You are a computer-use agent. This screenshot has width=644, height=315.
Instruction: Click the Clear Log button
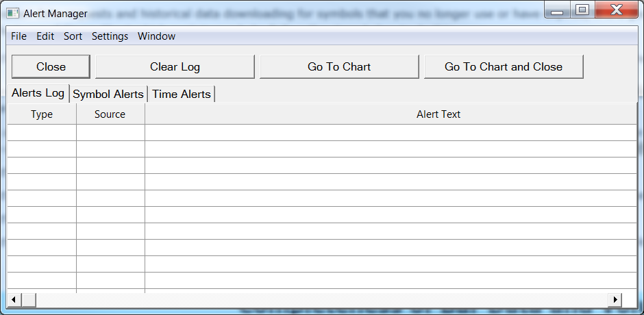(175, 66)
